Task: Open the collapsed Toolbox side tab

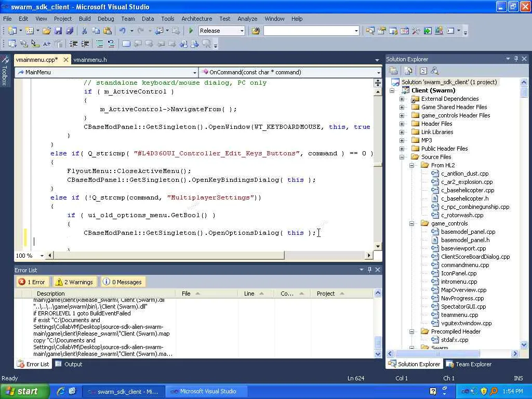Action: point(5,71)
